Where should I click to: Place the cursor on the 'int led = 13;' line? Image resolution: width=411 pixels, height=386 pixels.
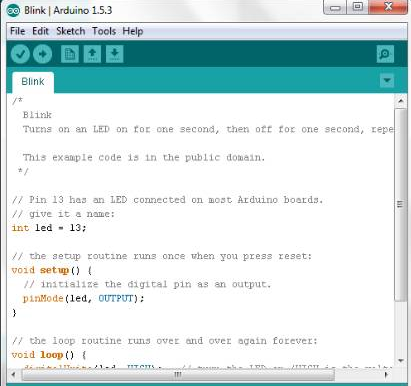[x=49, y=228]
